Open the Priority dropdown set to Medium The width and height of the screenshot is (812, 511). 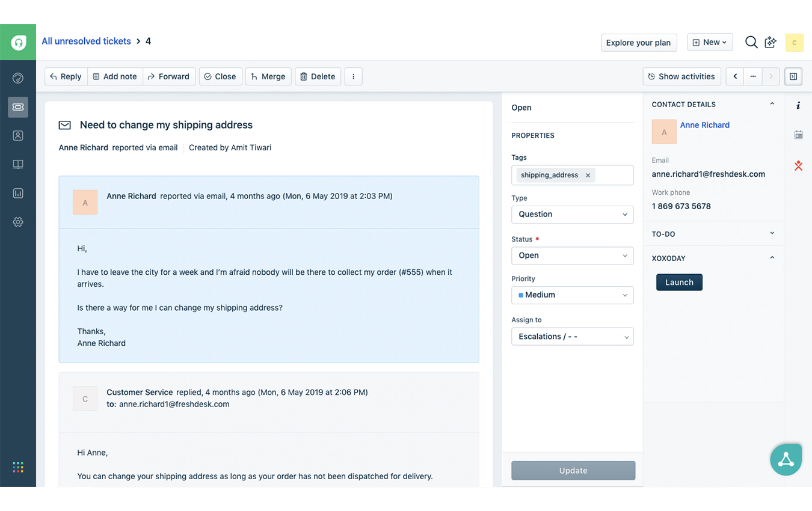[572, 295]
